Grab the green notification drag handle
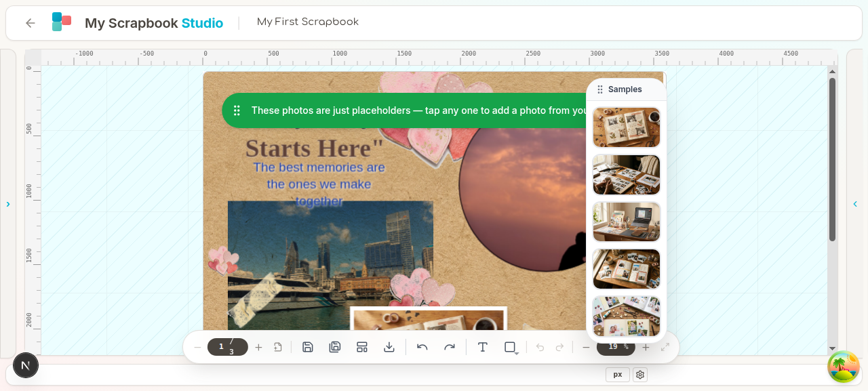 [237, 110]
